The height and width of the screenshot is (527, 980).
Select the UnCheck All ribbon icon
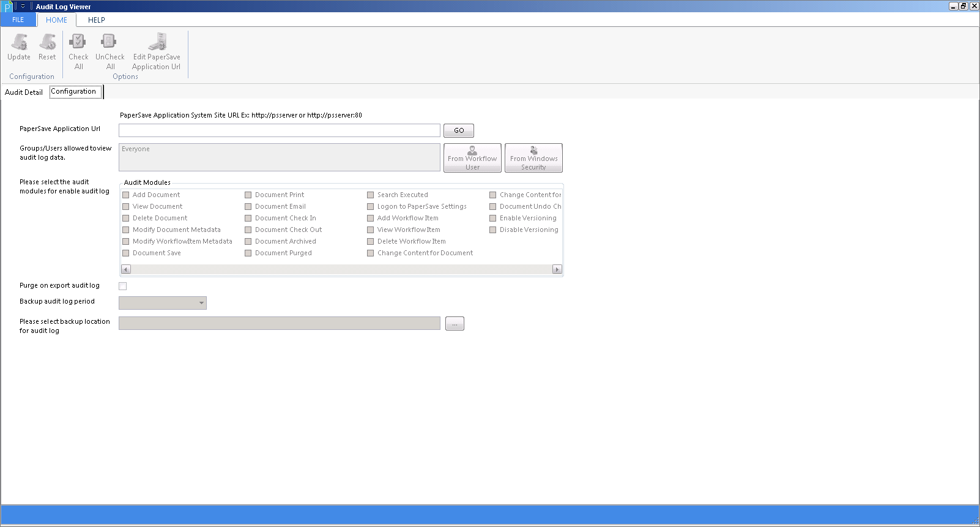(110, 51)
